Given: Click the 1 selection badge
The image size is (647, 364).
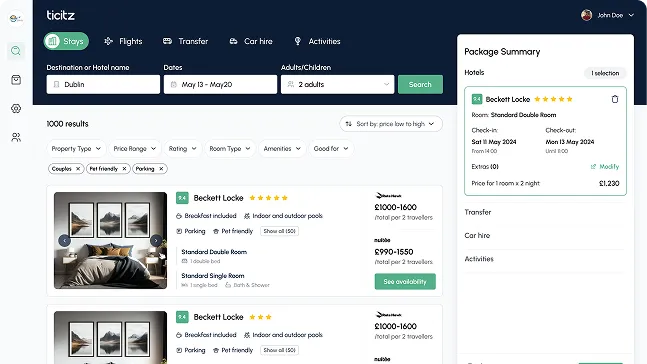Looking at the screenshot, I should (605, 73).
